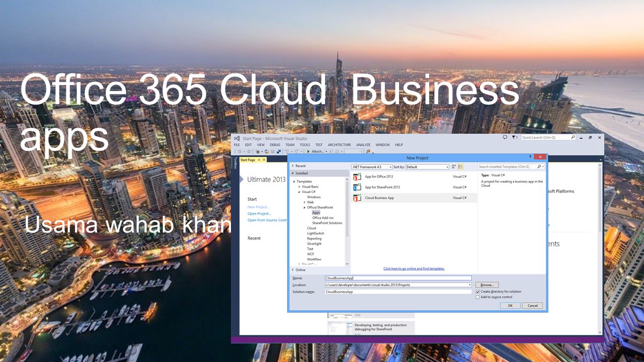Viewport: 644px width, 362px height.
Task: Expand the Online section
Action: (292, 270)
